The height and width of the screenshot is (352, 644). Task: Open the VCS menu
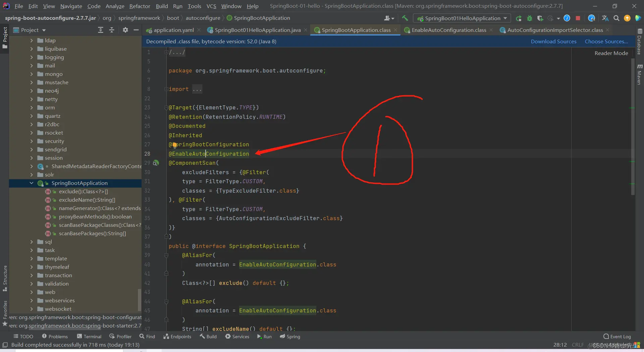211,6
